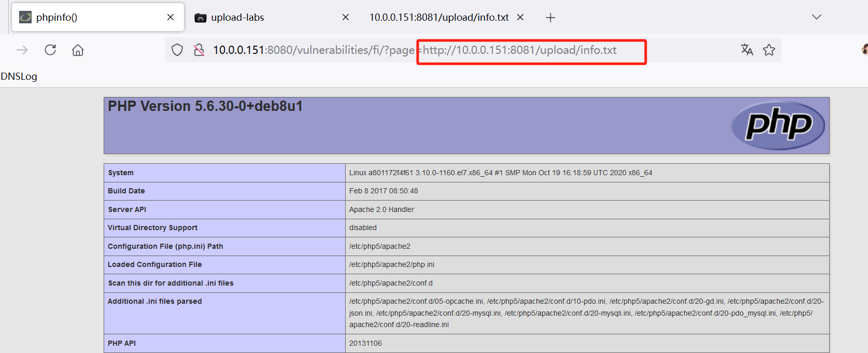Select the System row label
This screenshot has width=868, height=353.
click(121, 173)
